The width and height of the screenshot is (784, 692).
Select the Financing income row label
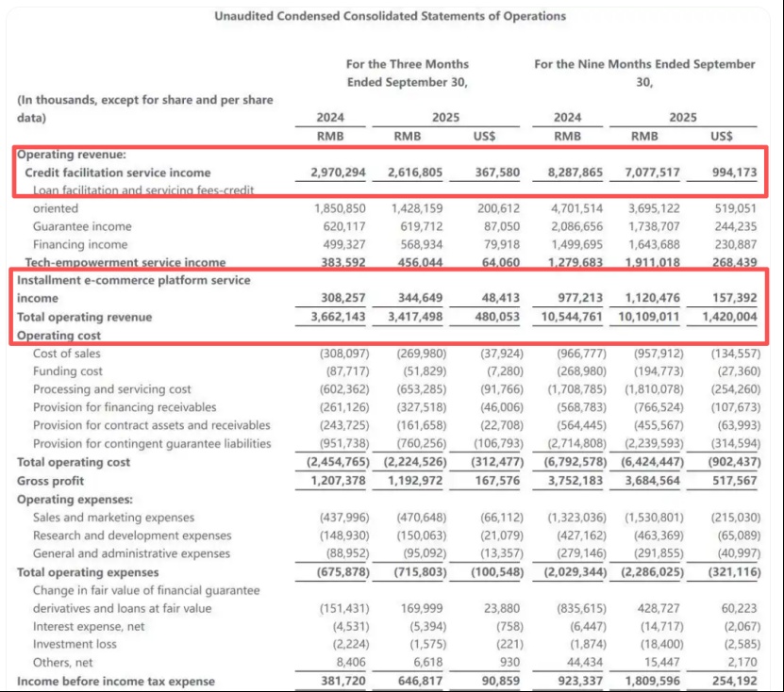coord(80,244)
